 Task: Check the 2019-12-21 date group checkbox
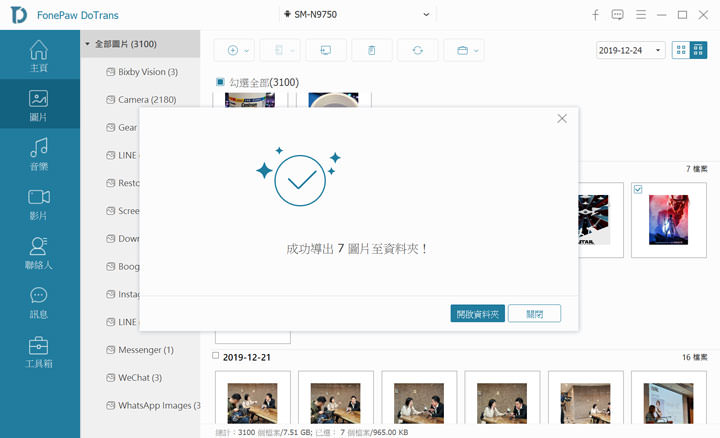click(216, 355)
